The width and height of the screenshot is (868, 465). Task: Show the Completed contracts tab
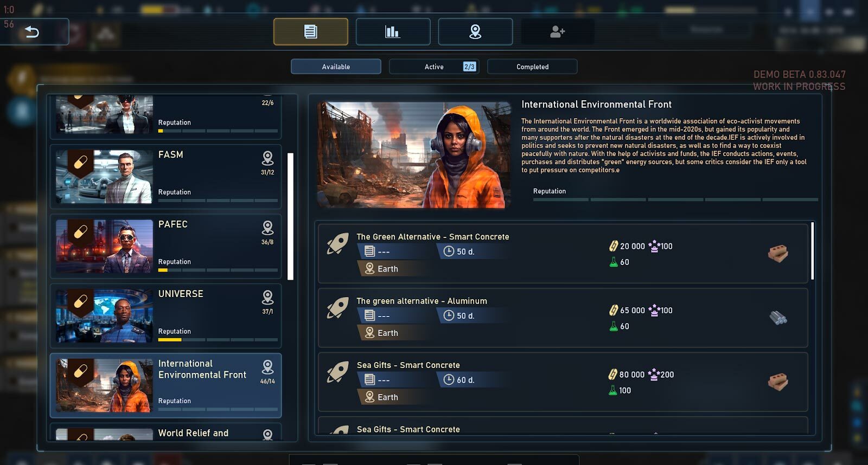coord(532,67)
